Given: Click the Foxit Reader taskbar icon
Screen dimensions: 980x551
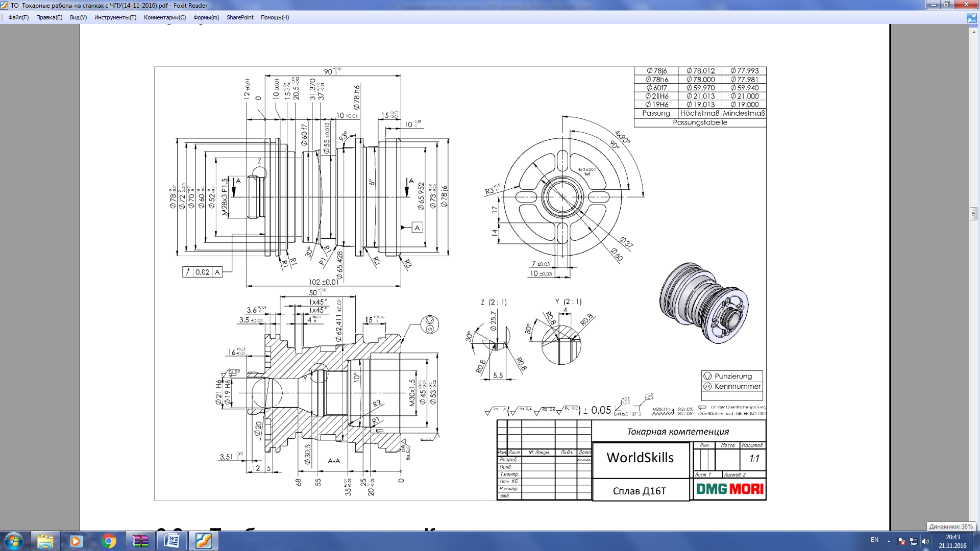Looking at the screenshot, I should click(x=203, y=541).
